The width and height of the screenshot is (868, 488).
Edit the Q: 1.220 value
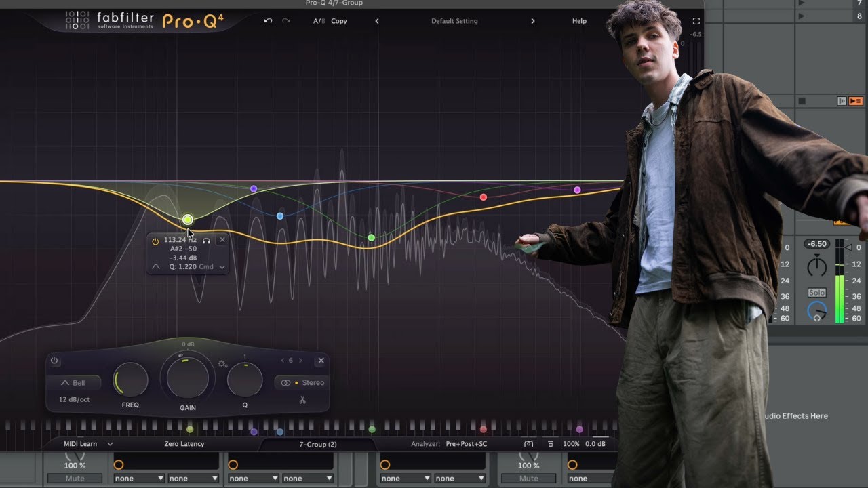coord(182,267)
